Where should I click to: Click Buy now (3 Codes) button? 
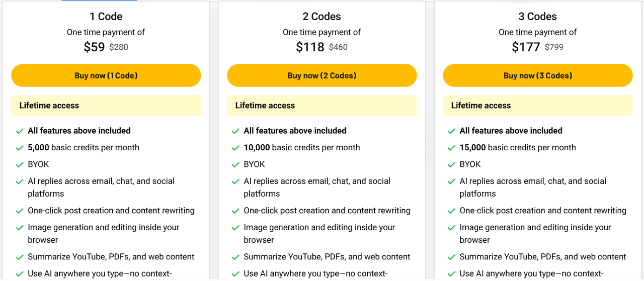click(538, 76)
